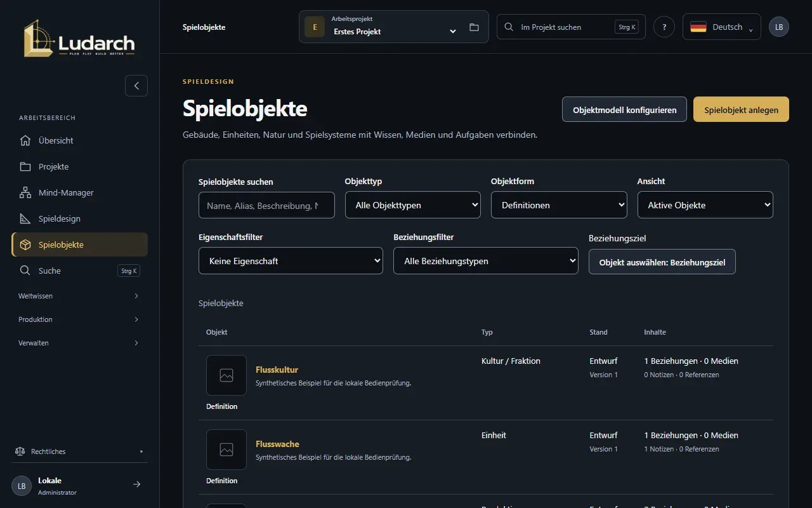This screenshot has width=812, height=508.
Task: Open Spieldesign in the sidebar
Action: (79, 218)
